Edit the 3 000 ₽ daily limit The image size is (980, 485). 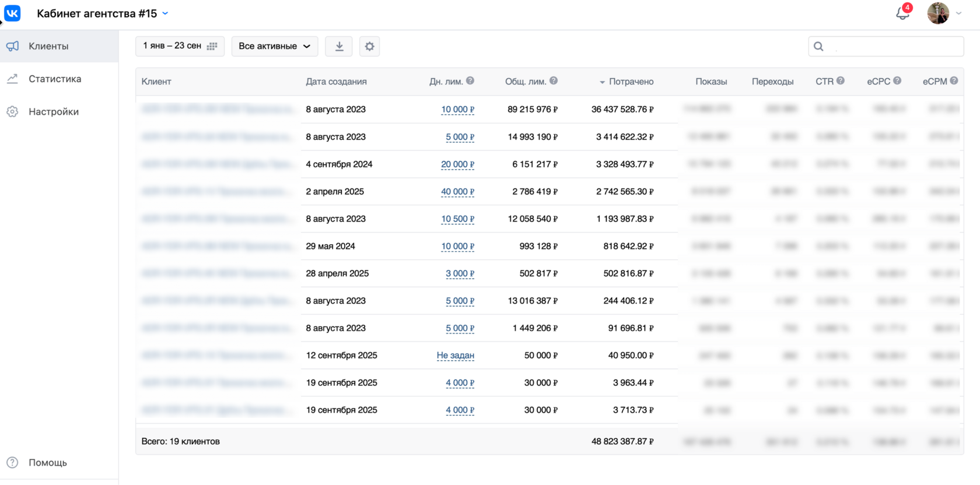(x=460, y=273)
